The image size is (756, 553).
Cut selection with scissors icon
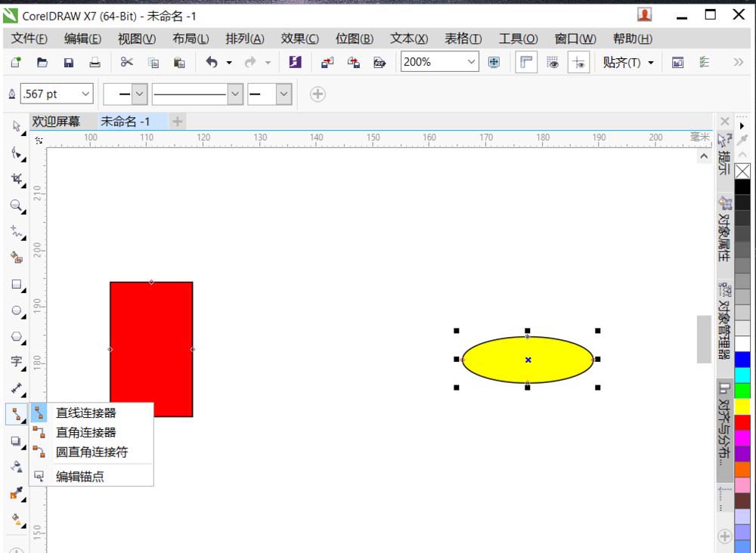point(127,62)
